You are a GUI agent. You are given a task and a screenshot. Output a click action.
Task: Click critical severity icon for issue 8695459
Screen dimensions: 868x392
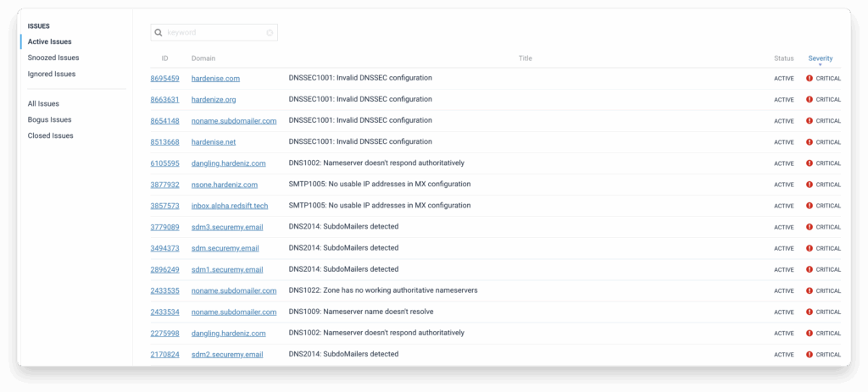(x=810, y=78)
